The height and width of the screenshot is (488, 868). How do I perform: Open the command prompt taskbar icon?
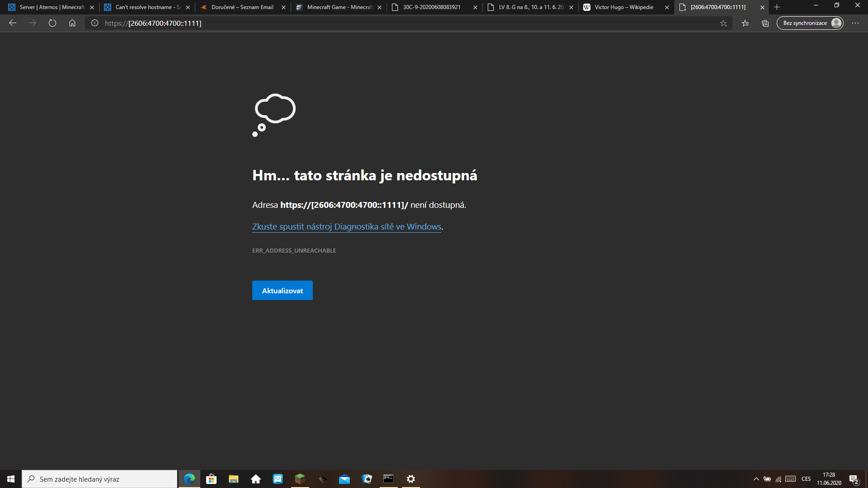pos(389,479)
